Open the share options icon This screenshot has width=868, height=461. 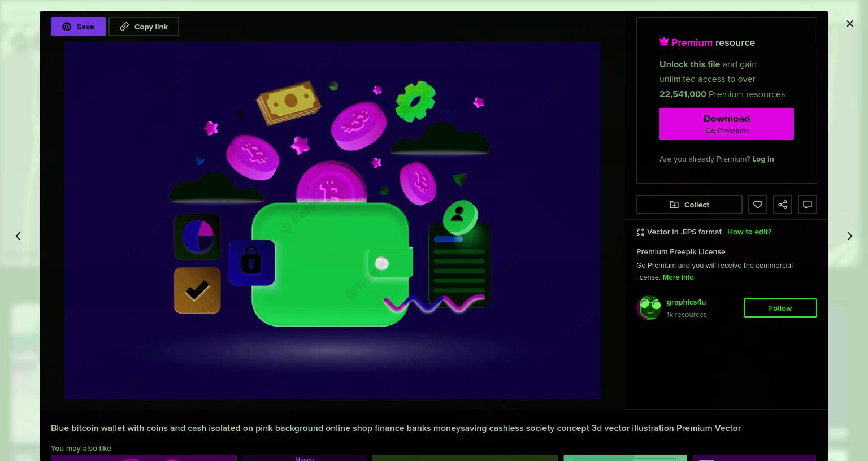click(782, 205)
